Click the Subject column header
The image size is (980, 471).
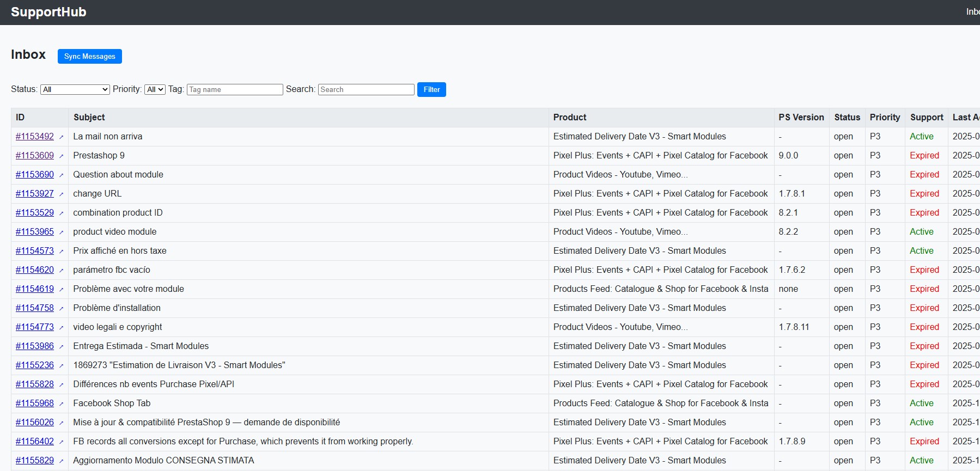click(89, 117)
